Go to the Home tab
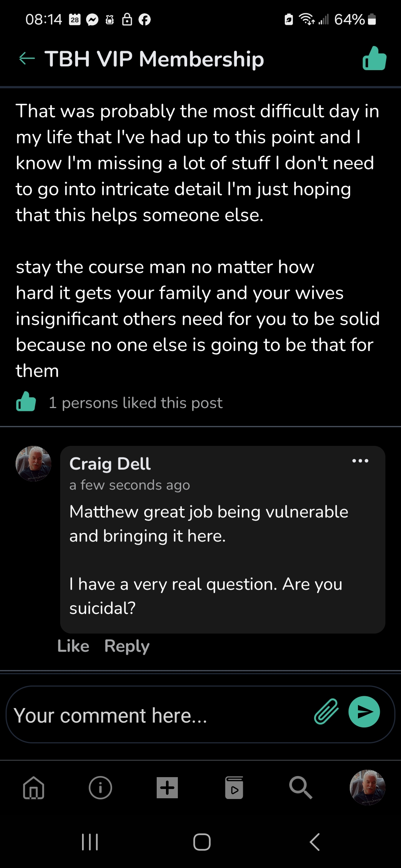Screen dimensions: 401x868 (x=34, y=788)
